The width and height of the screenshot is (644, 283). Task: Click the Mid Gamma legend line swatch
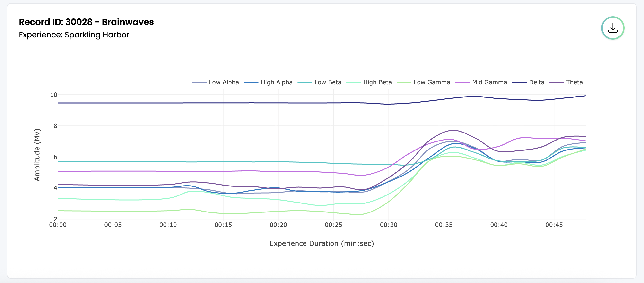click(462, 82)
